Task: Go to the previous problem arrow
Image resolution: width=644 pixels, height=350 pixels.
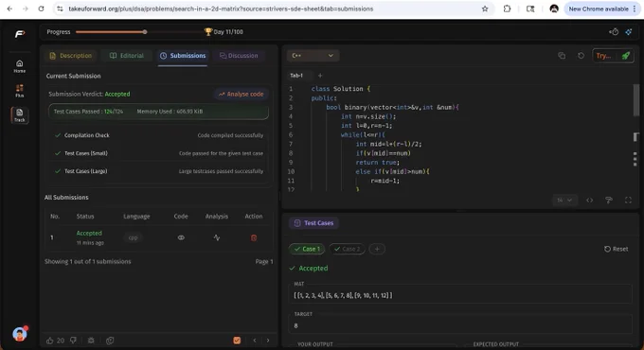Action: pos(255,341)
